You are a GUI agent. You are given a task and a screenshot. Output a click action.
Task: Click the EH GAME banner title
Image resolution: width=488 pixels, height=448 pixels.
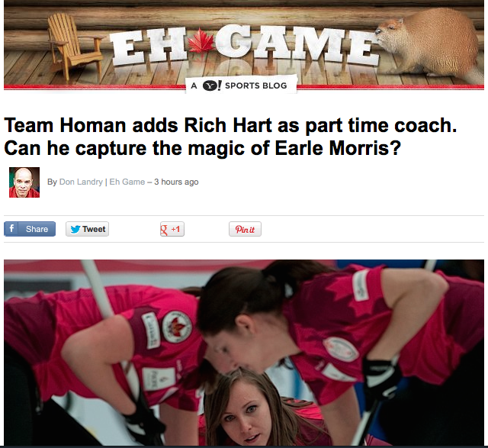click(242, 45)
